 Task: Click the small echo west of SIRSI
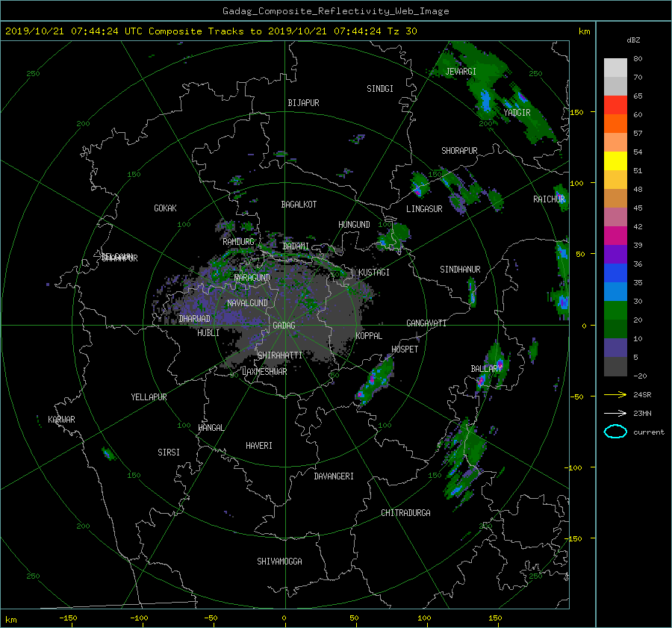click(108, 453)
